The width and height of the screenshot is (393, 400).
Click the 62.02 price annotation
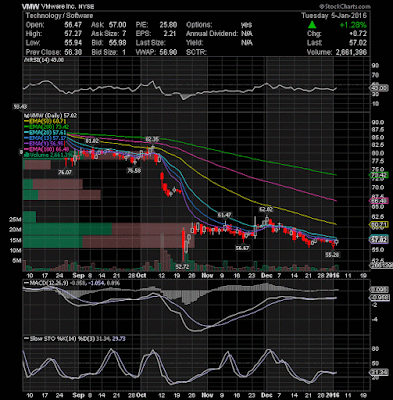coord(266,209)
